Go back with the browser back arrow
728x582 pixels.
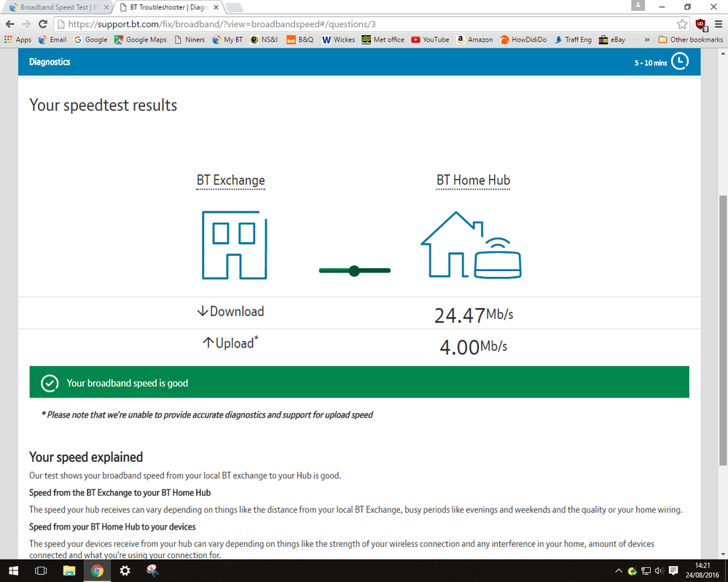click(x=9, y=24)
